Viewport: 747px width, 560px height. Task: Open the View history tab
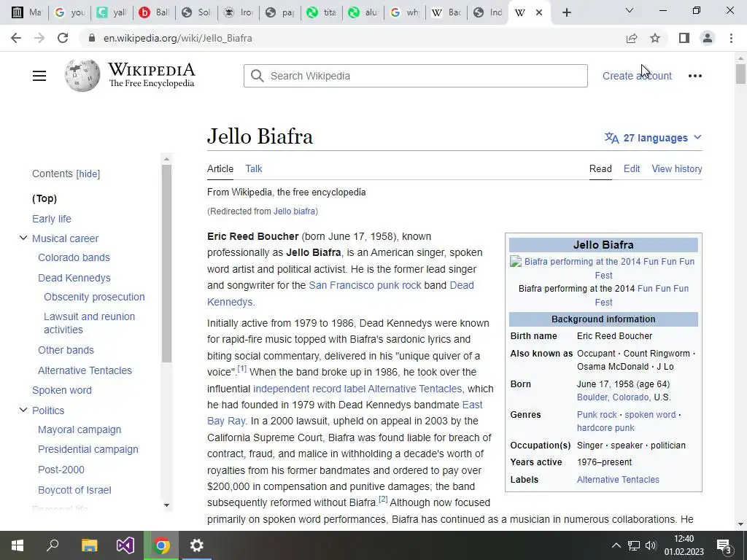click(676, 168)
